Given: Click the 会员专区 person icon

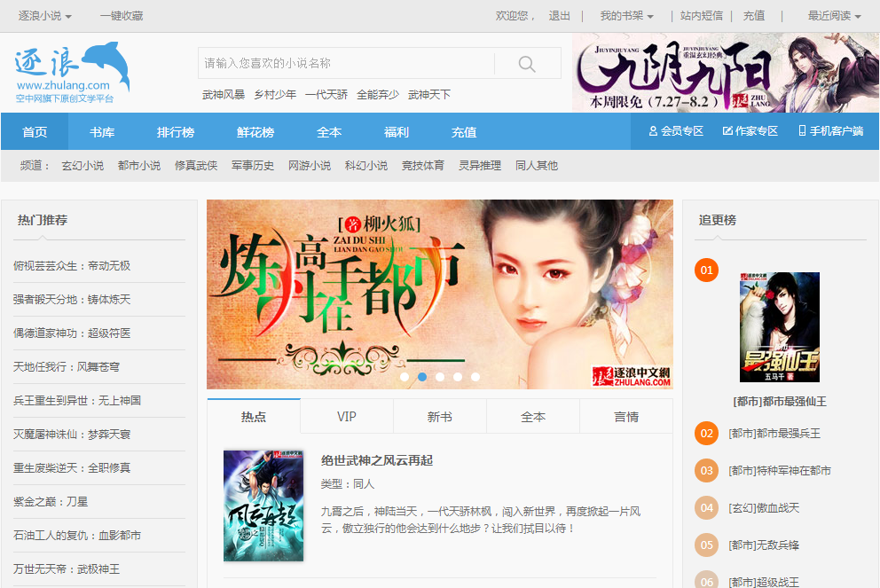Looking at the screenshot, I should coord(653,131).
